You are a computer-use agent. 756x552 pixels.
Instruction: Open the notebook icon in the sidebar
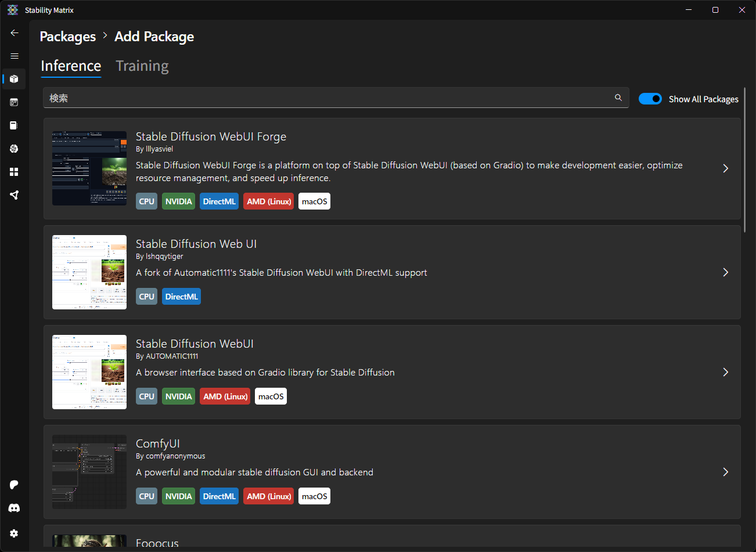(x=15, y=125)
